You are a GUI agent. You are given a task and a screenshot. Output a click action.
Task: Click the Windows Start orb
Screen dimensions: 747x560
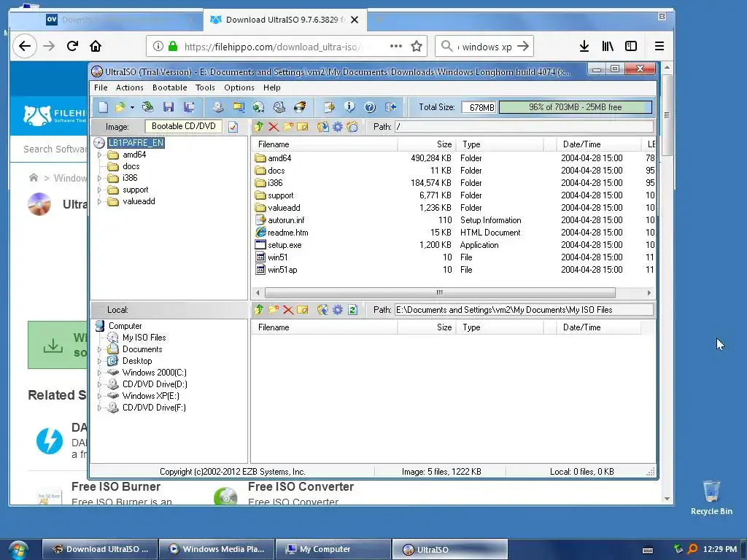(x=18, y=550)
